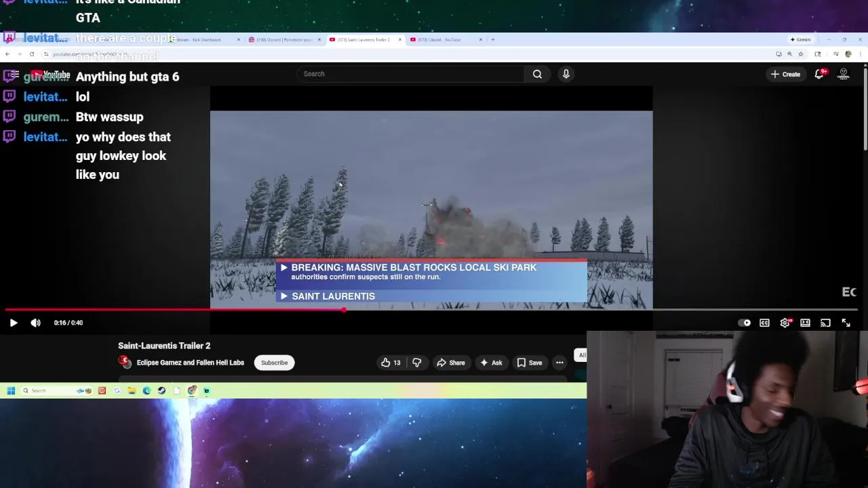
Task: Enter full screen on the video player
Action: [846, 323]
